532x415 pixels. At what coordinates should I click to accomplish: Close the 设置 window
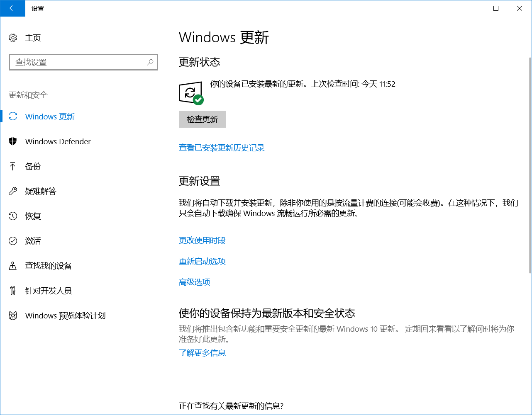(520, 8)
